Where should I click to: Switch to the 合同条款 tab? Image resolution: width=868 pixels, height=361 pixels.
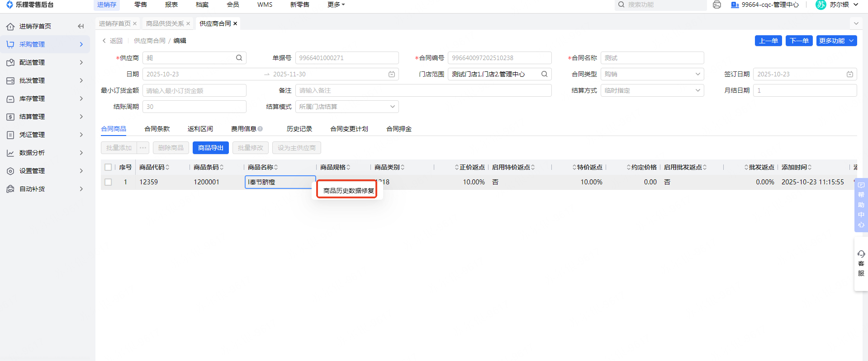point(157,129)
